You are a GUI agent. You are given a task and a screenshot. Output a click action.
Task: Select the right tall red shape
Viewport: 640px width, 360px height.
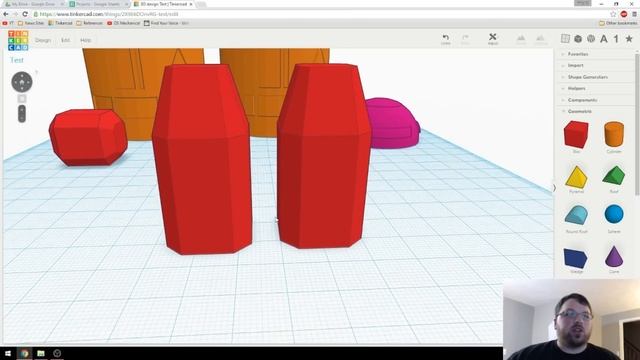(x=324, y=156)
